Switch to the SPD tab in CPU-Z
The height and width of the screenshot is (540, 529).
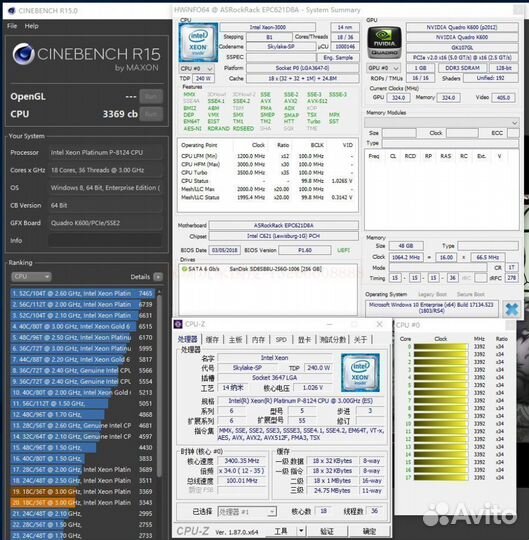coord(281,340)
